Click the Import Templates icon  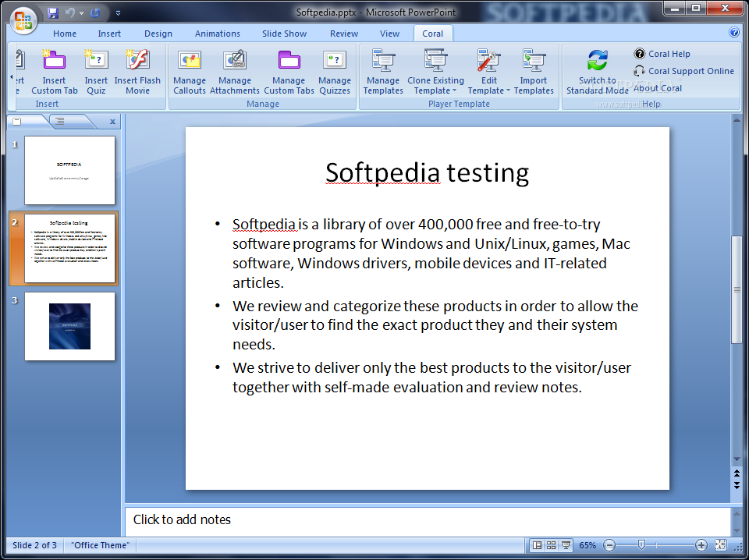(534, 72)
